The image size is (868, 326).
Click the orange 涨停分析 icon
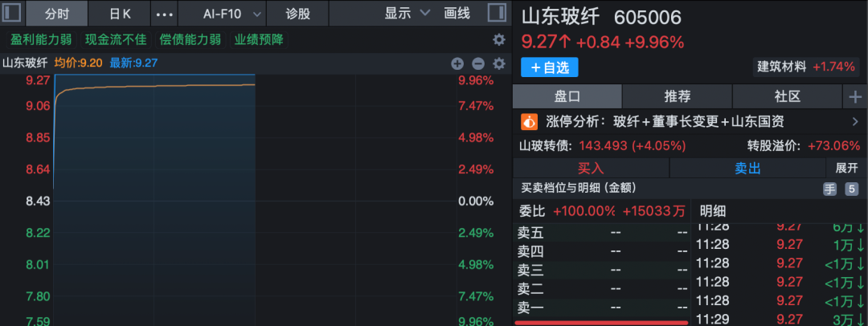529,122
